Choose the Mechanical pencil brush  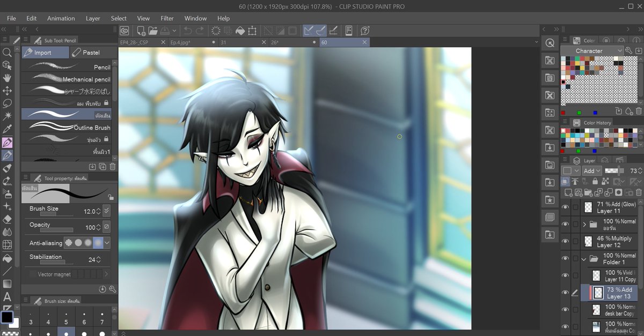[67, 79]
